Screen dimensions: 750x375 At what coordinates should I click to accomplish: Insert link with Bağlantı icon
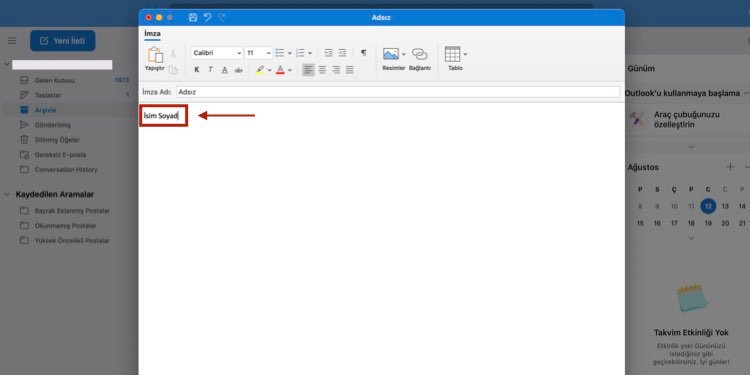coord(419,54)
